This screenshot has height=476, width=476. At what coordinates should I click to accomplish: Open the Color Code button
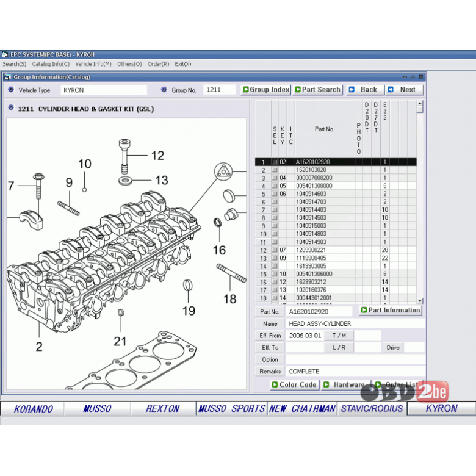[x=295, y=384]
